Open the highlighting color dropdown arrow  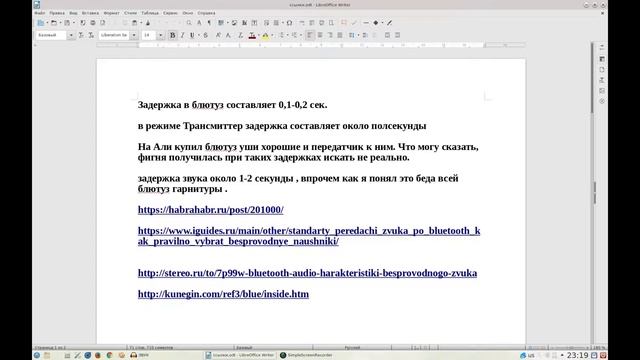click(x=272, y=35)
